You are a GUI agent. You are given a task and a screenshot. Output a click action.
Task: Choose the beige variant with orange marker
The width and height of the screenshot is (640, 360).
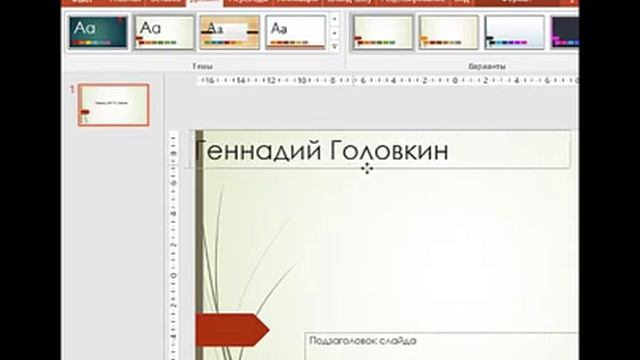449,32
